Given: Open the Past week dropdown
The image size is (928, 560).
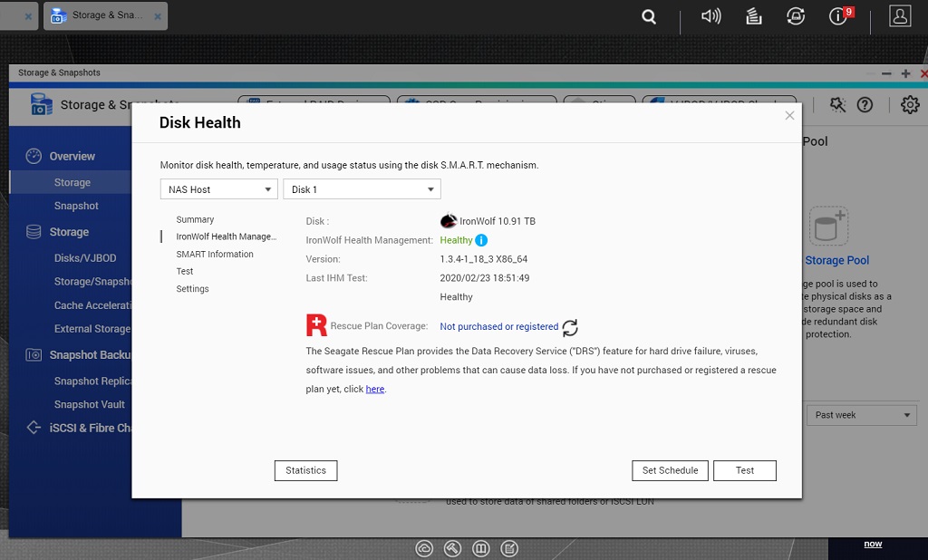Looking at the screenshot, I should (x=862, y=415).
